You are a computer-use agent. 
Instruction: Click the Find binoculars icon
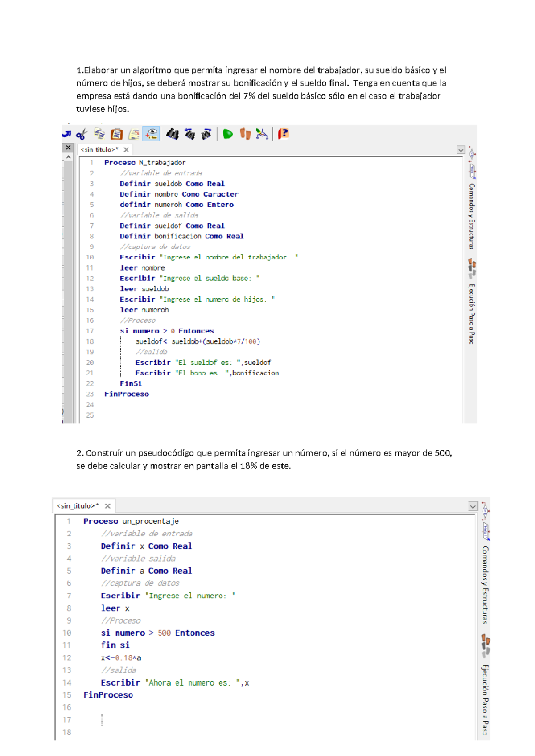tap(173, 134)
